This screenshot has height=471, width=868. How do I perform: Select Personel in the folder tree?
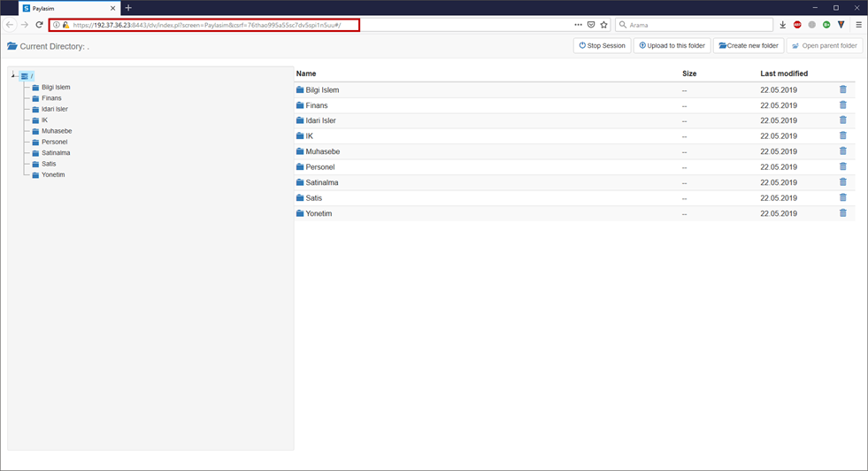[54, 142]
